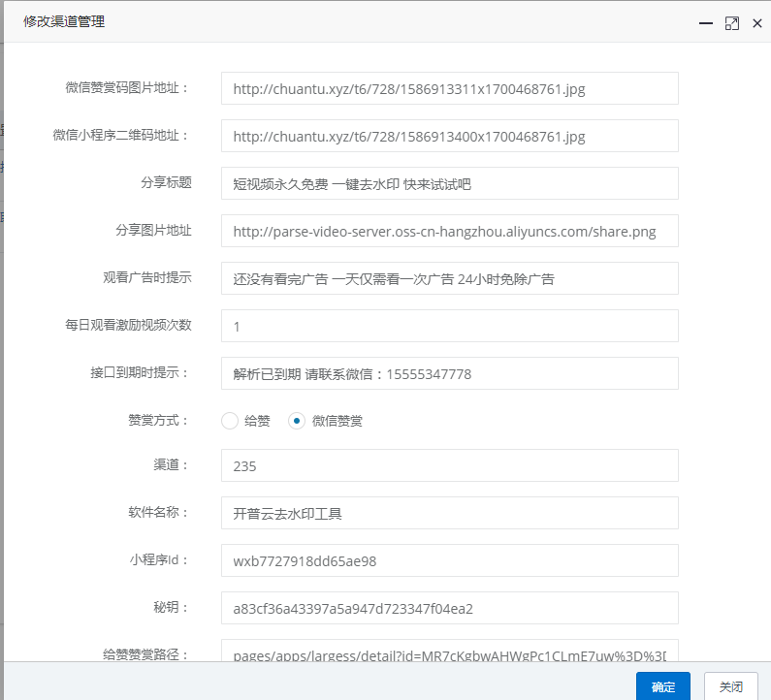771x700 pixels.
Task: Edit the 渠道 field containing 235
Action: (449, 465)
